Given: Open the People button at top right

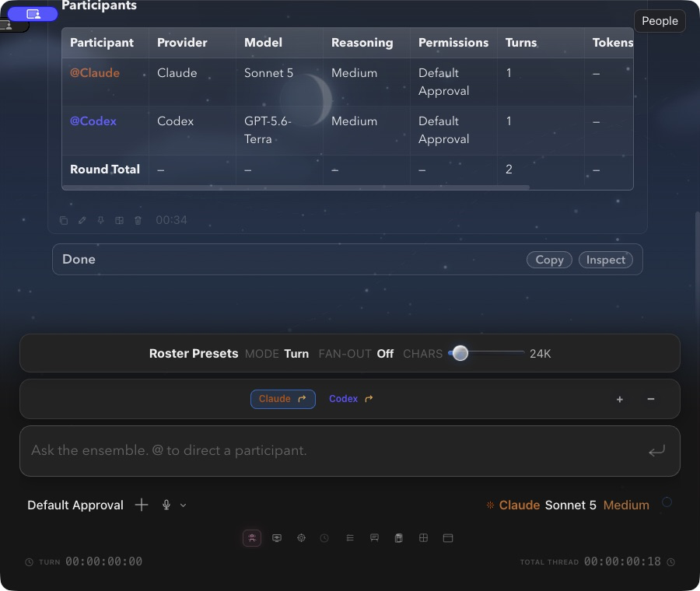Looking at the screenshot, I should 660,21.
